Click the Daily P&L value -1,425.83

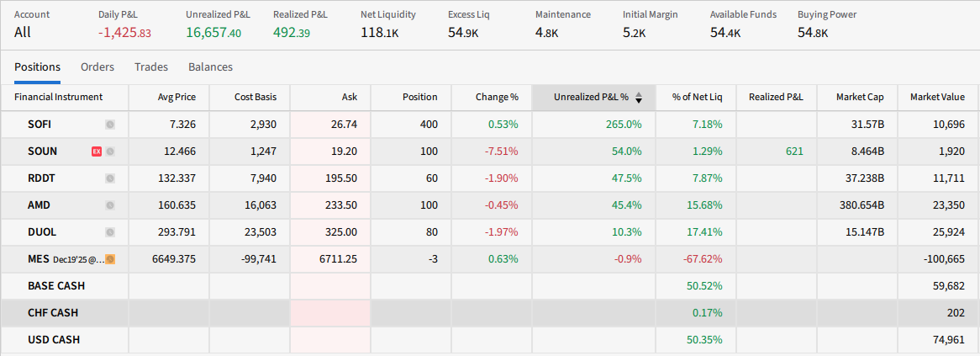[125, 33]
